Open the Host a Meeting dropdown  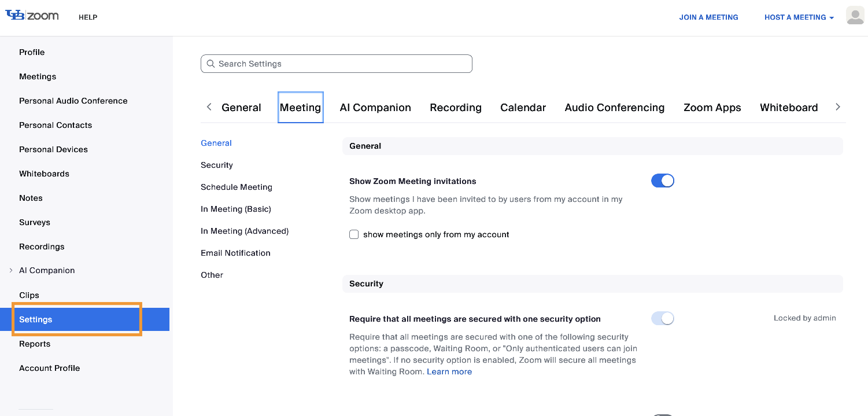799,17
